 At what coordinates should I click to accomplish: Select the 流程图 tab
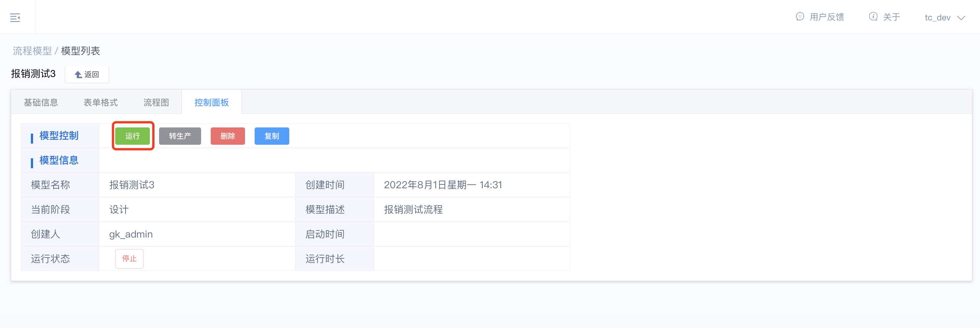(156, 102)
